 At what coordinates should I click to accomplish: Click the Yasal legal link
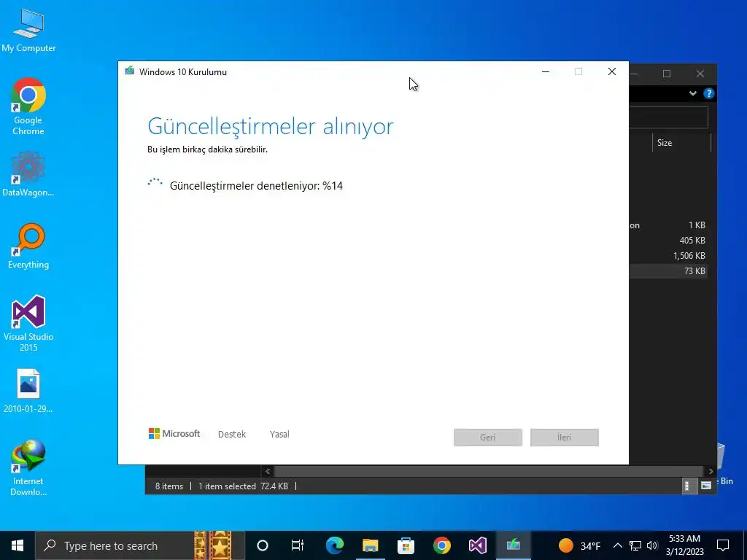(279, 435)
